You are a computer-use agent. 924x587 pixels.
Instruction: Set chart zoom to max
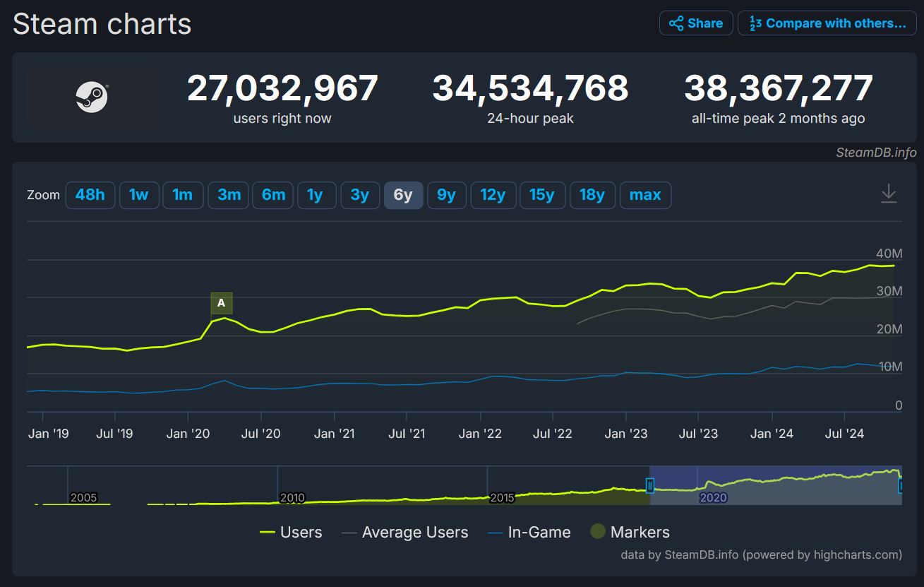(645, 196)
